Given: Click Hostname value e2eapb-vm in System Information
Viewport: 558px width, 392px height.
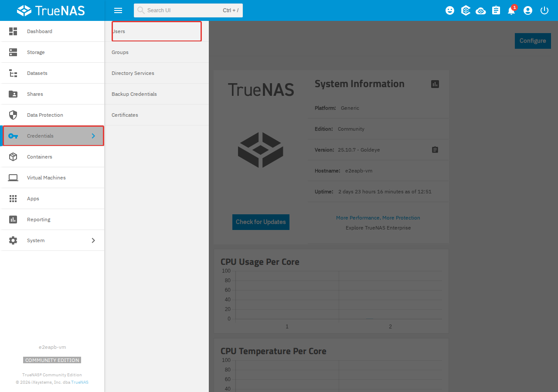Looking at the screenshot, I should [x=359, y=171].
